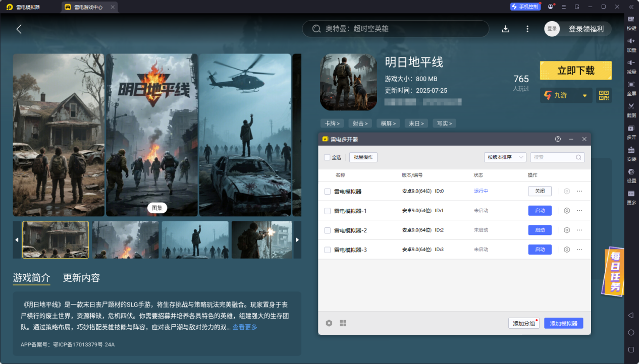Click the game search field 奥特曼：超时空英雄

pos(396,29)
